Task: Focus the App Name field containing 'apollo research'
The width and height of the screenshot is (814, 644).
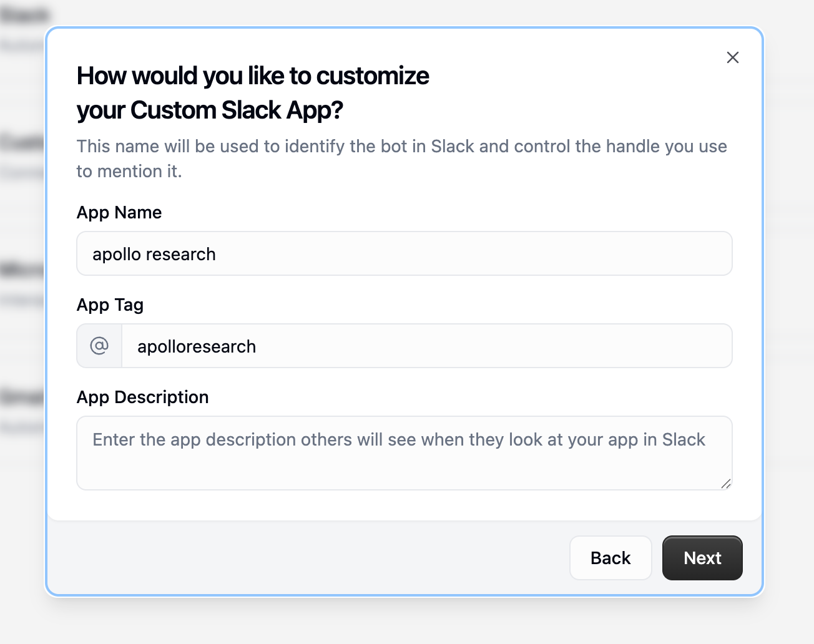Action: 404,253
